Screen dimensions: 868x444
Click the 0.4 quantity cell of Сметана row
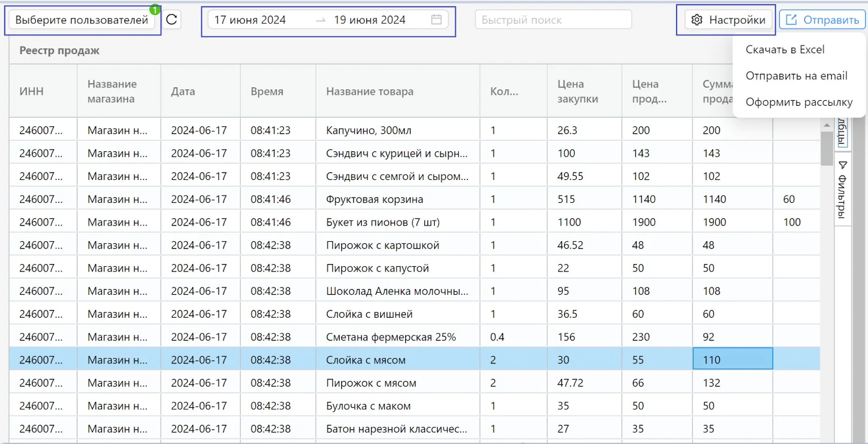pos(513,337)
